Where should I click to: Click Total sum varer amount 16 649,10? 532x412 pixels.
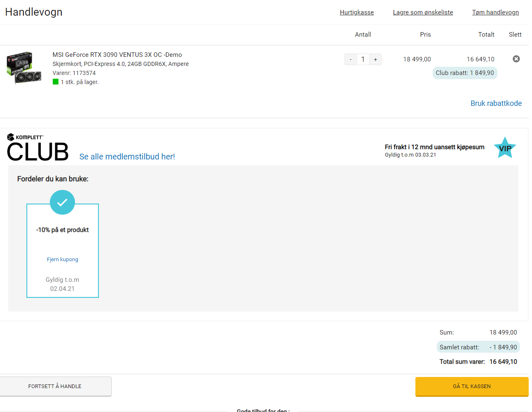[503, 362]
